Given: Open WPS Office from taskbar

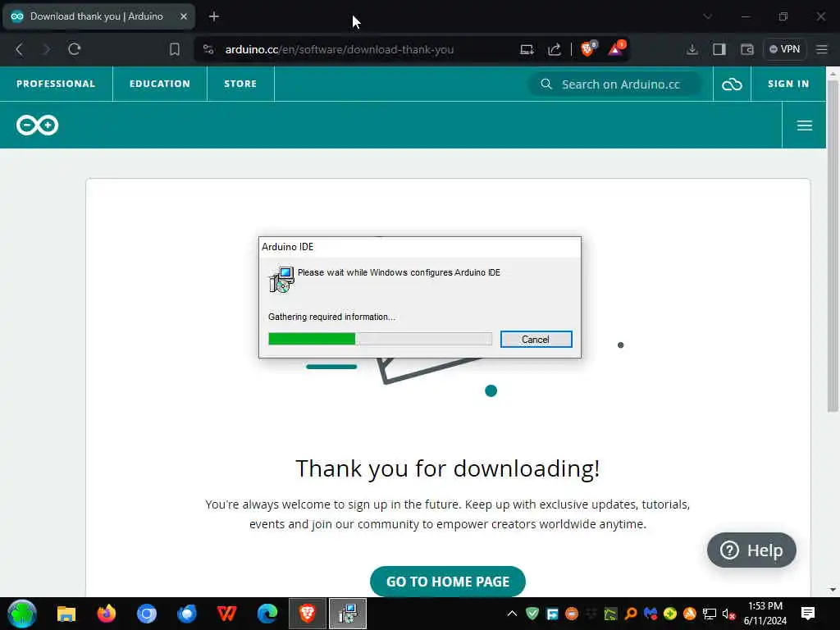Looking at the screenshot, I should click(x=227, y=614).
